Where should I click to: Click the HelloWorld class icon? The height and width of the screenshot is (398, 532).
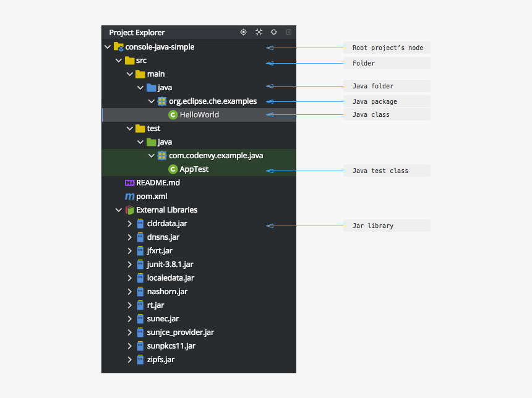(173, 115)
